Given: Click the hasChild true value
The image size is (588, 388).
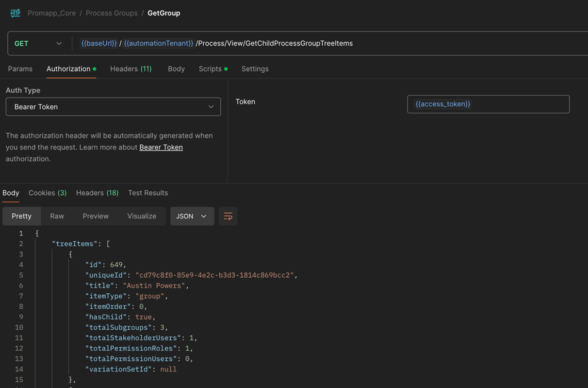Looking at the screenshot, I should coord(144,317).
